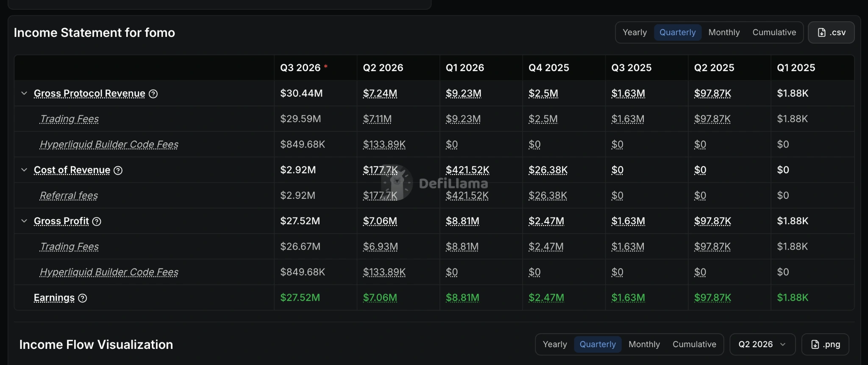Image resolution: width=868 pixels, height=365 pixels.
Task: Click the file icon in the .csv button
Action: coord(821,33)
